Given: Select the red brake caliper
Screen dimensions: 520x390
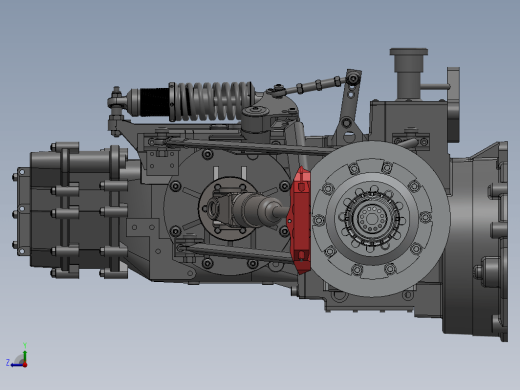Looking at the screenshot, I should tap(299, 220).
